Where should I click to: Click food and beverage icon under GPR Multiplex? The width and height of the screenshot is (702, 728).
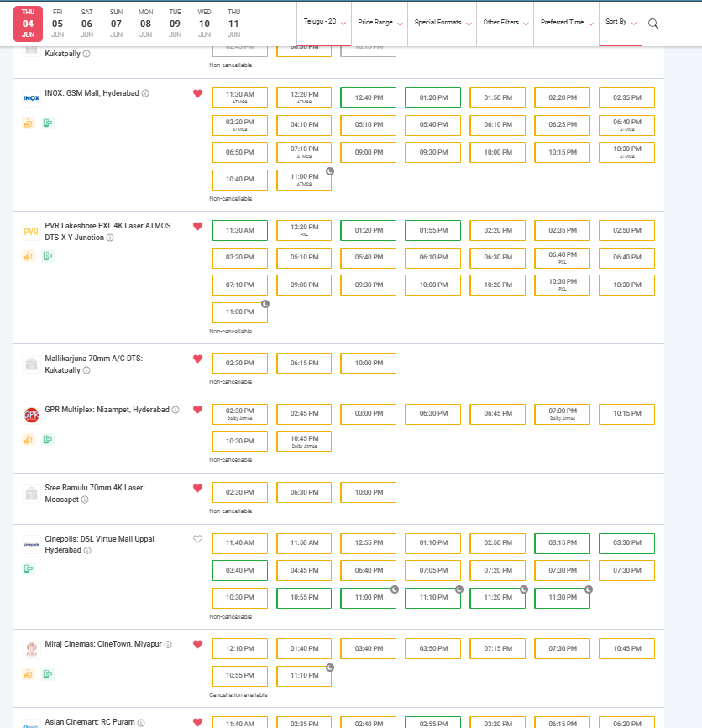pos(29,439)
